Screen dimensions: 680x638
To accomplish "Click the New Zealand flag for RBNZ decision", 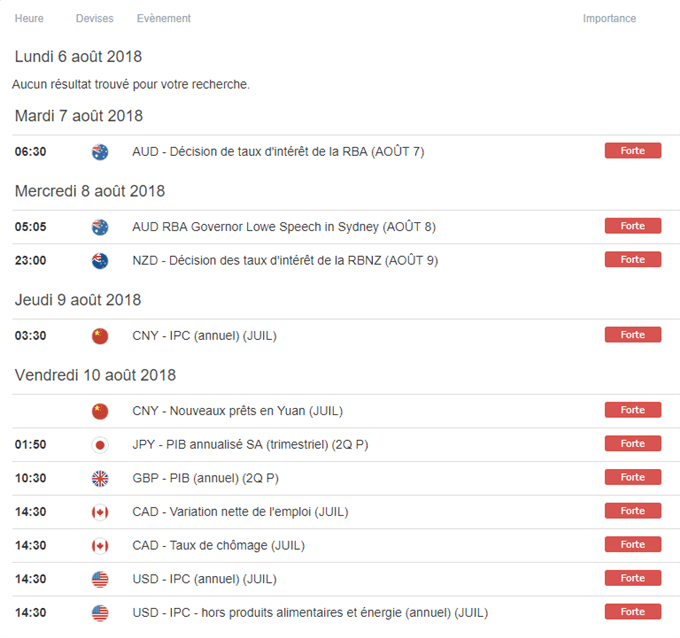I will click(100, 261).
